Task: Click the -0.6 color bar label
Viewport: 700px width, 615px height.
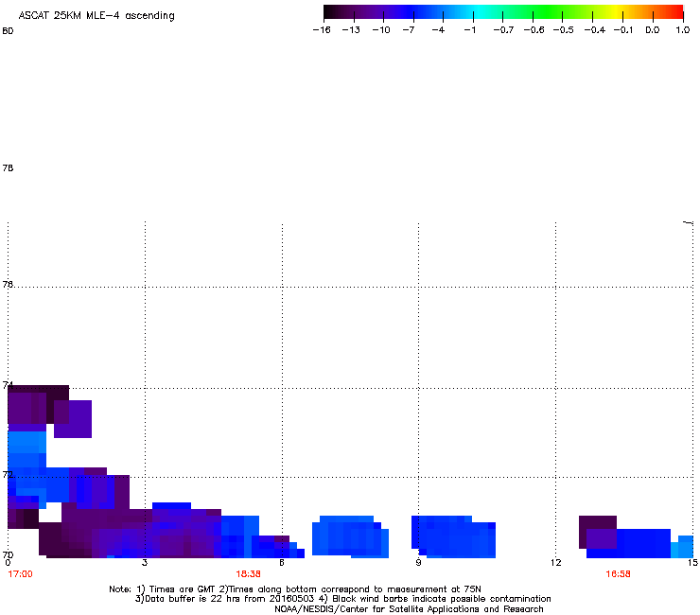Action: pyautogui.click(x=534, y=30)
